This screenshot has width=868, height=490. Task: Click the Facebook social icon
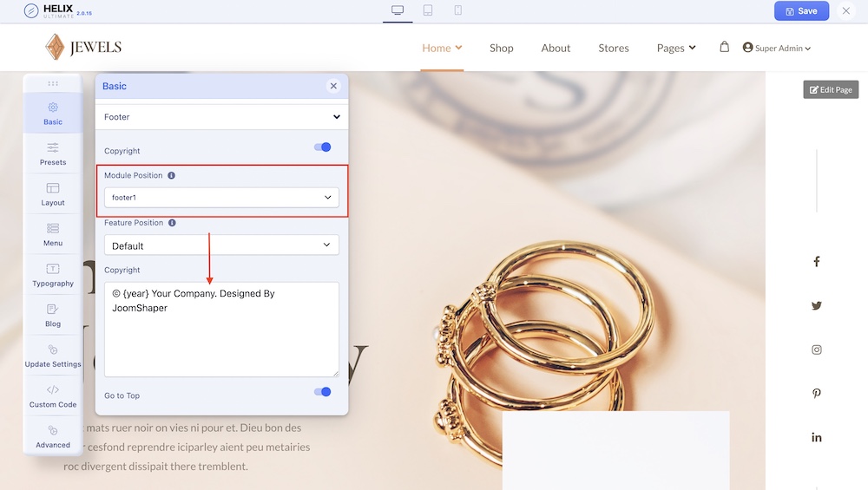[x=817, y=262]
